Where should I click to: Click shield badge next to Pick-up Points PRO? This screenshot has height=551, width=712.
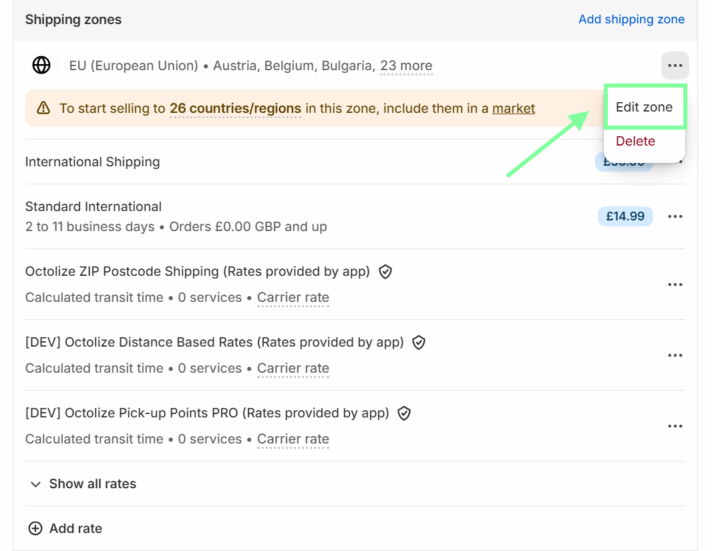click(x=404, y=413)
